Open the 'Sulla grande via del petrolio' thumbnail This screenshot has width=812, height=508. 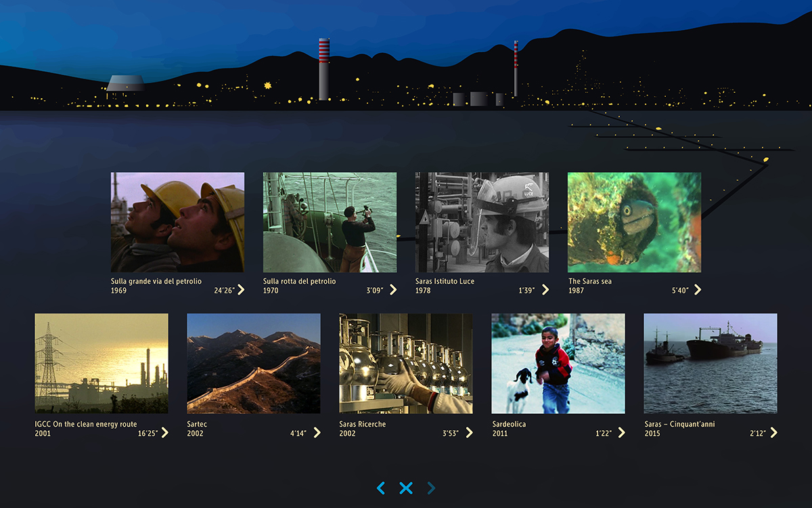[177, 222]
